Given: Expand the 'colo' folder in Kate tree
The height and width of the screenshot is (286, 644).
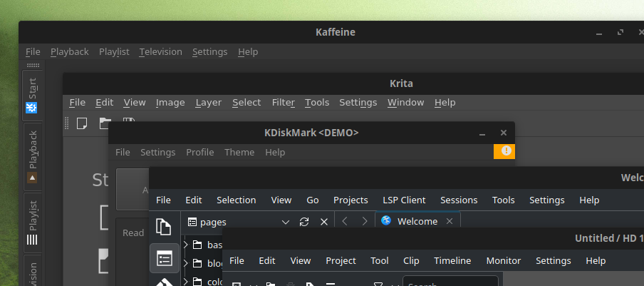Looking at the screenshot, I should coord(186,282).
